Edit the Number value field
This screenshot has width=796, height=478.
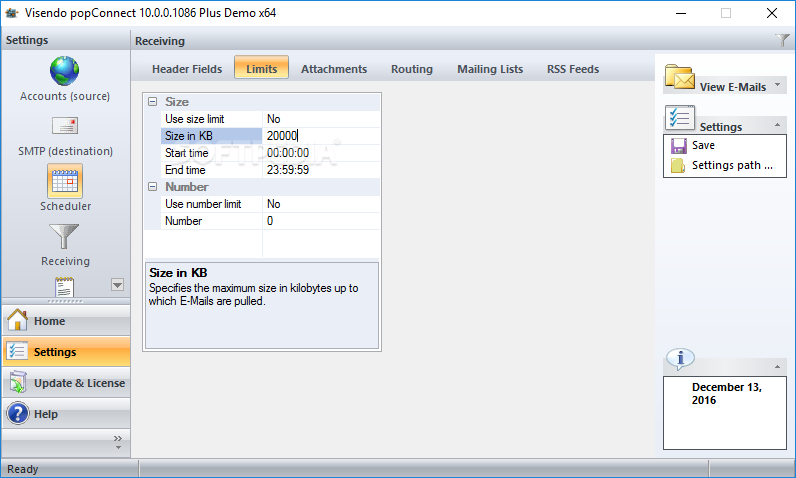click(321, 221)
